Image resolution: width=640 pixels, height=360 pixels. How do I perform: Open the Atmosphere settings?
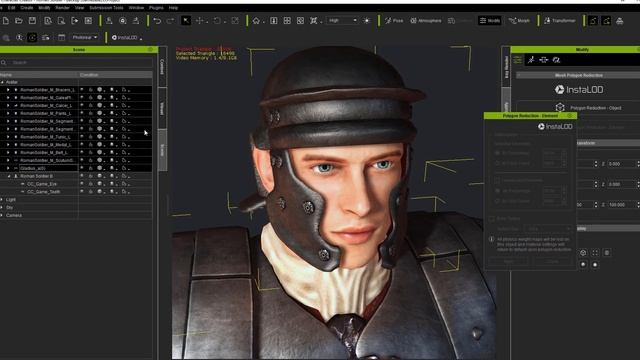click(426, 20)
